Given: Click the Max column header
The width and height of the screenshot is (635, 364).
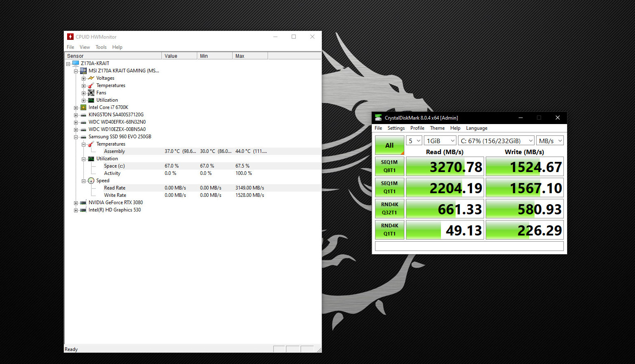Looking at the screenshot, I should (250, 56).
